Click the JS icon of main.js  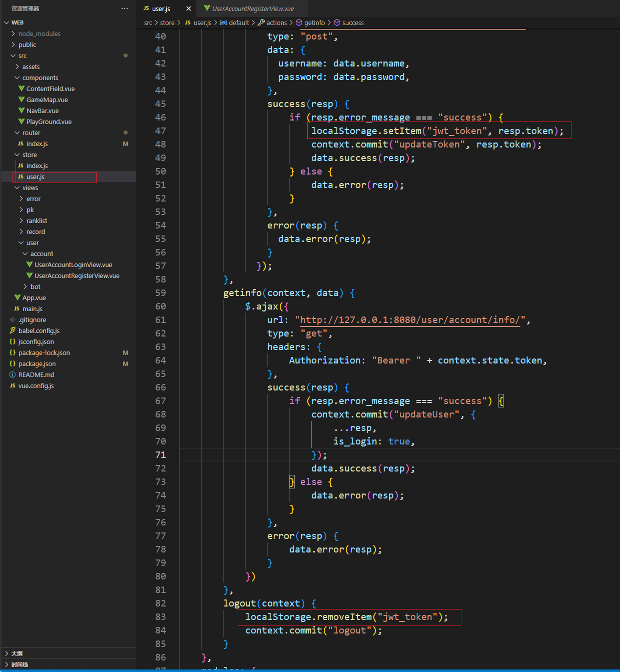pyautogui.click(x=17, y=308)
